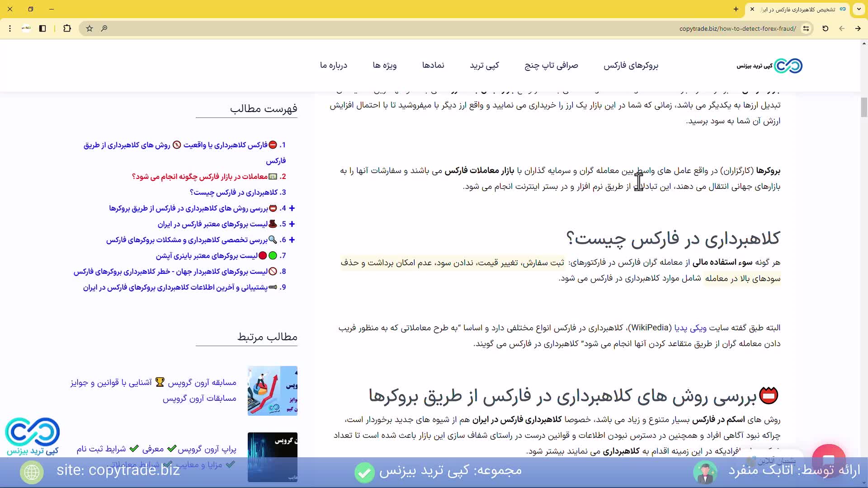Open a new tab with plus button
This screenshot has width=868, height=488.
736,9
